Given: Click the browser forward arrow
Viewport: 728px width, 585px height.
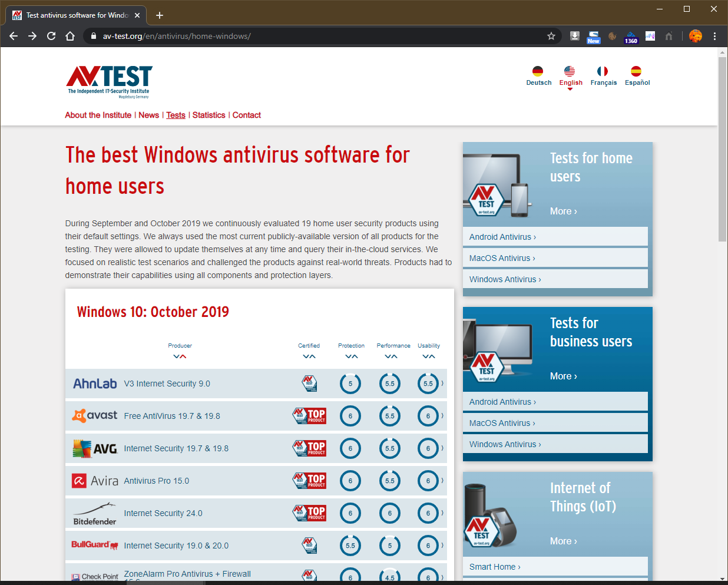Looking at the screenshot, I should (x=32, y=36).
